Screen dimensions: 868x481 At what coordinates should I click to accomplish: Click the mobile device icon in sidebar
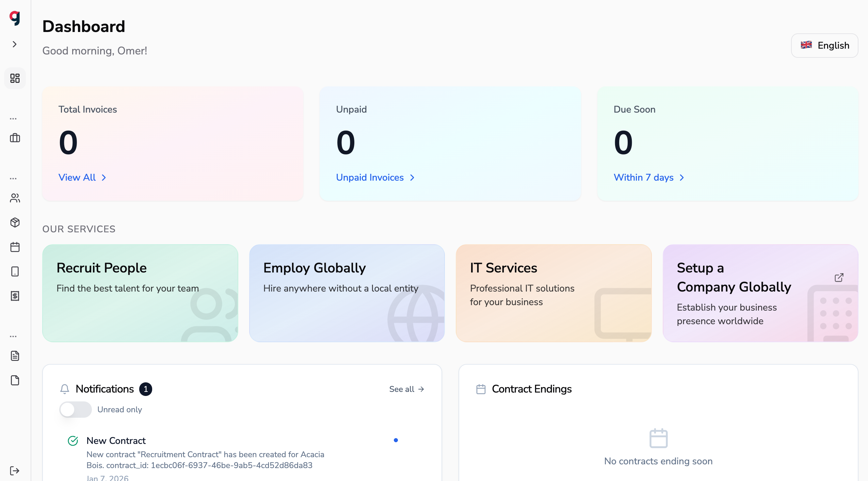click(x=15, y=271)
